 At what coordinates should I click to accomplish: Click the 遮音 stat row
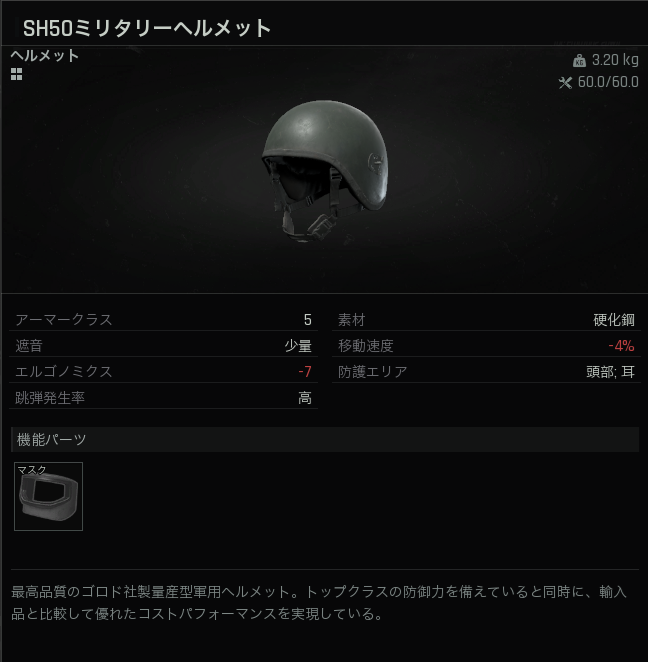pos(163,346)
